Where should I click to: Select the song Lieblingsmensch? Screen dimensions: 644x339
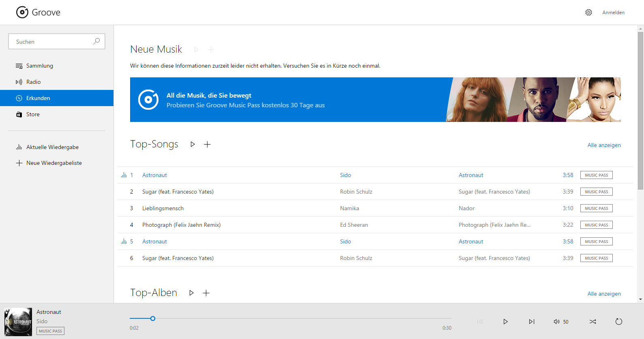tap(163, 208)
